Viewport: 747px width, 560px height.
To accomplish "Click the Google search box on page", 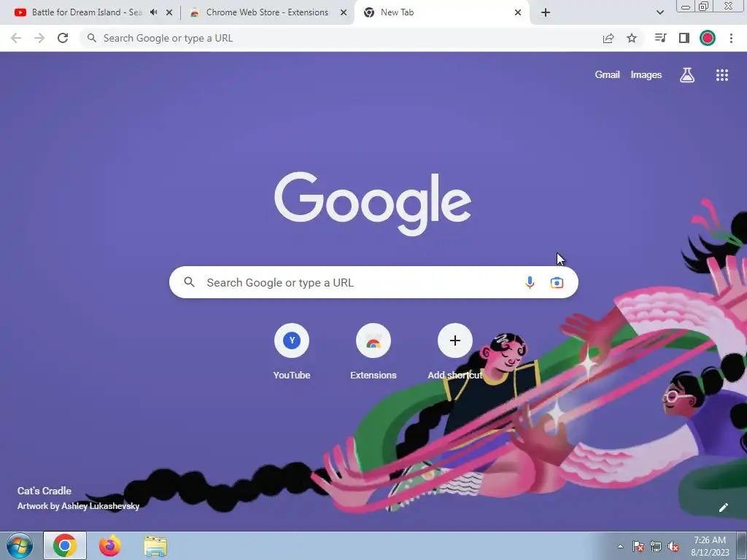I will tap(373, 282).
